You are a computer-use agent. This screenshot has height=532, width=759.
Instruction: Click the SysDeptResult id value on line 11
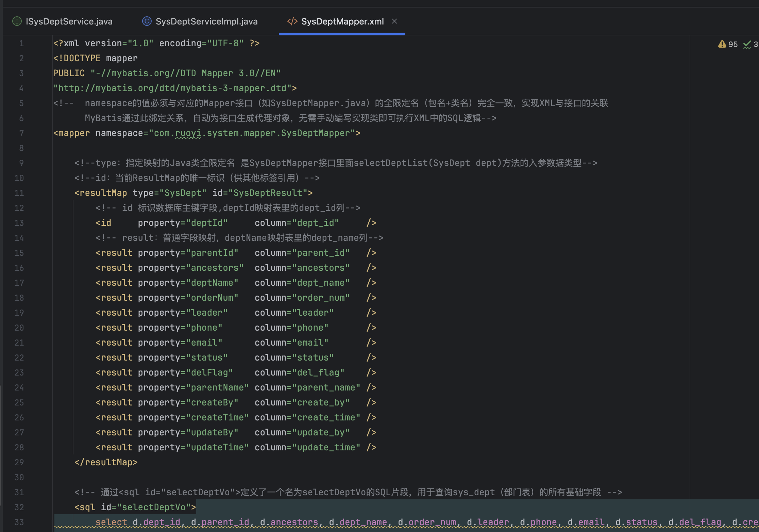click(x=268, y=193)
